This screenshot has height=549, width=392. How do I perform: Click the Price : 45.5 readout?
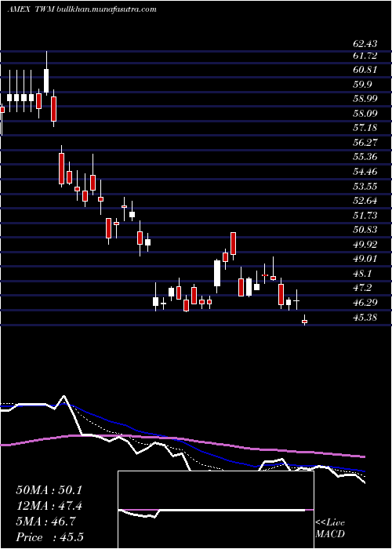tap(49, 537)
